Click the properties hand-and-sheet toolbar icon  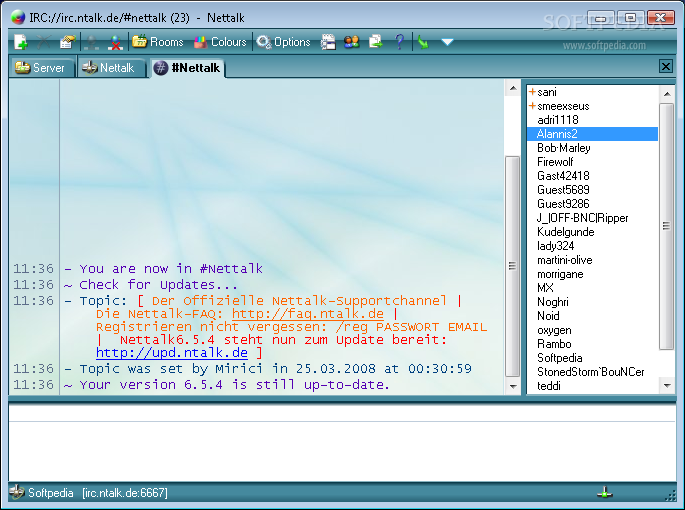[68, 42]
